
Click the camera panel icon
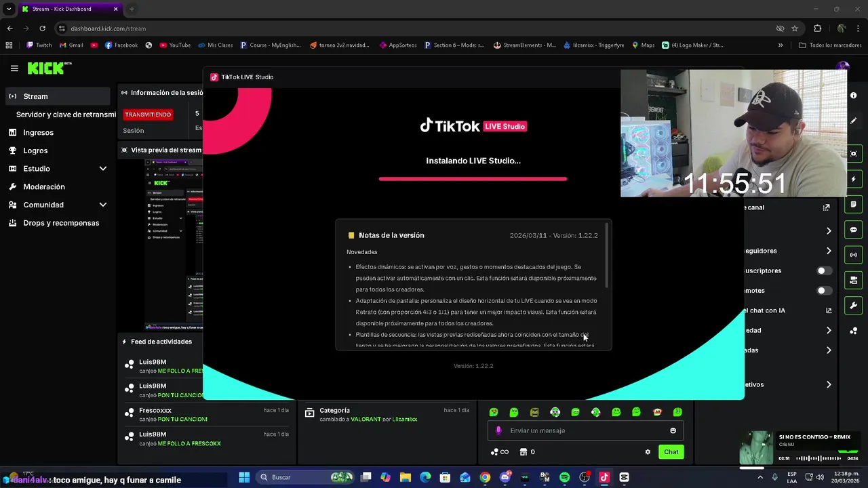[x=853, y=280]
